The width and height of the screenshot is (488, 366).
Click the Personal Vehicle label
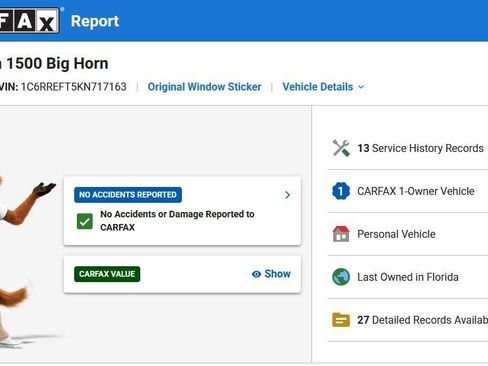tap(396, 234)
